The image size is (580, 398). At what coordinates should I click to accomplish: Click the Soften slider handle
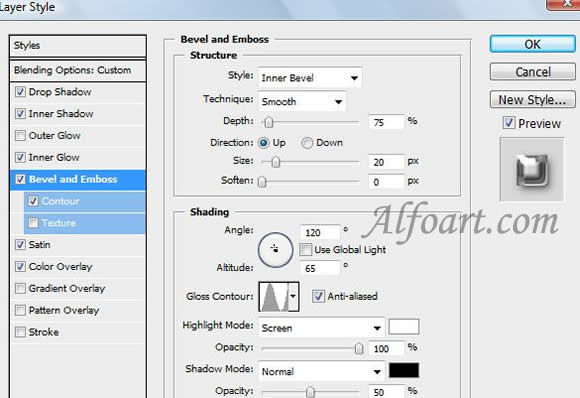(x=262, y=182)
